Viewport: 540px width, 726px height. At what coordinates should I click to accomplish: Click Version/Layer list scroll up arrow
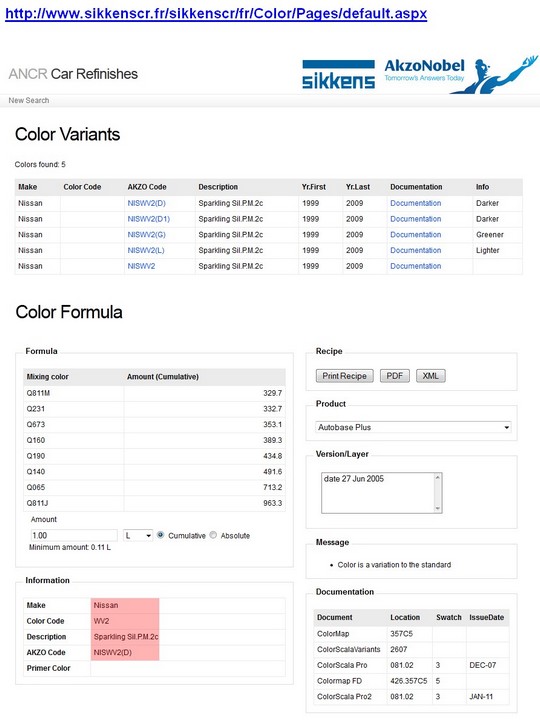click(x=438, y=477)
